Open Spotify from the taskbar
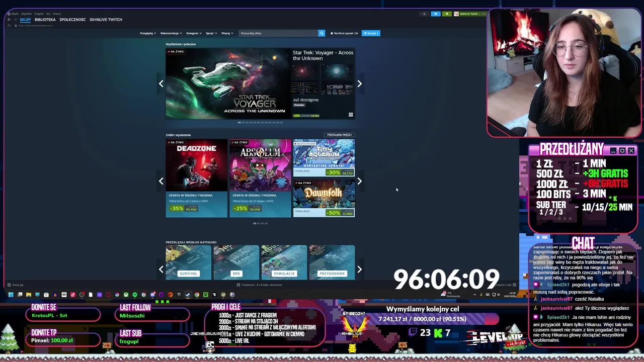The height and width of the screenshot is (362, 644). 135,295
